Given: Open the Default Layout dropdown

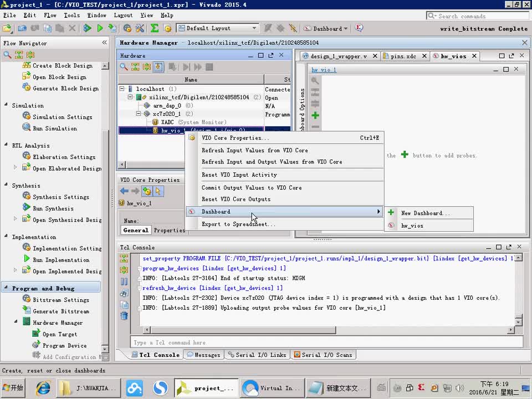Looking at the screenshot, I should (x=217, y=28).
